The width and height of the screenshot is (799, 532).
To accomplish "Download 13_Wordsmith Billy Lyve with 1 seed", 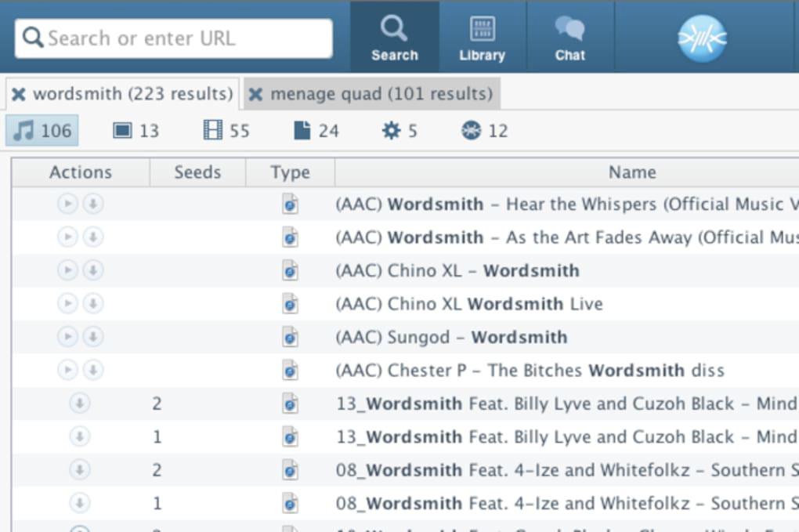I will 80,436.
